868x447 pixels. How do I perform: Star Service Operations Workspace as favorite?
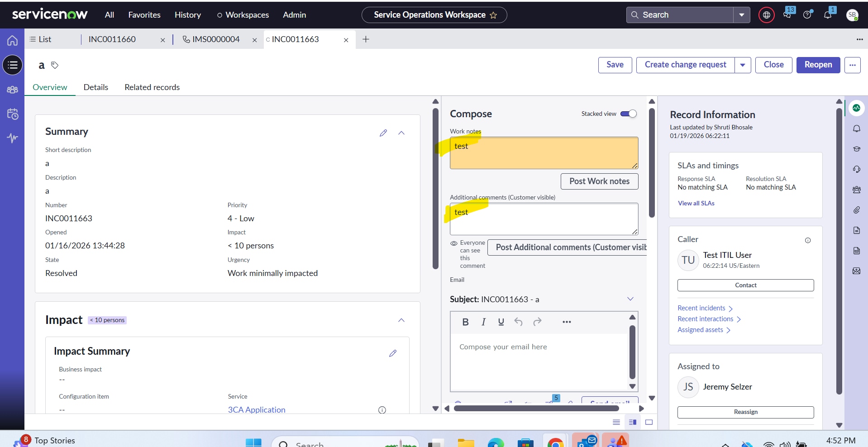(x=493, y=15)
